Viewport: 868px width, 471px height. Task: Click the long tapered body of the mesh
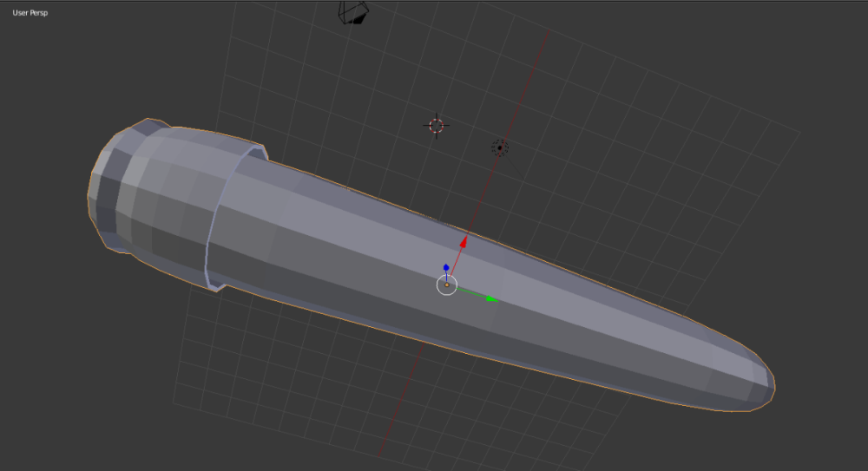pos(564,304)
